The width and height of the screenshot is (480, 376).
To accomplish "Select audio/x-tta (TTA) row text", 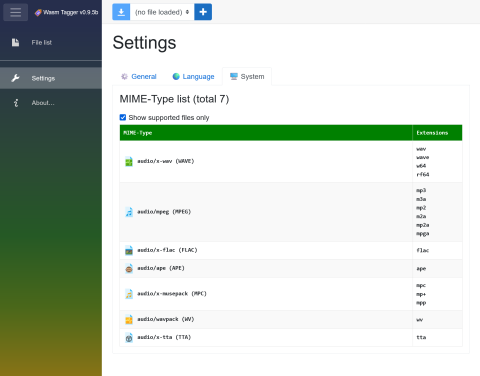I will (164, 337).
